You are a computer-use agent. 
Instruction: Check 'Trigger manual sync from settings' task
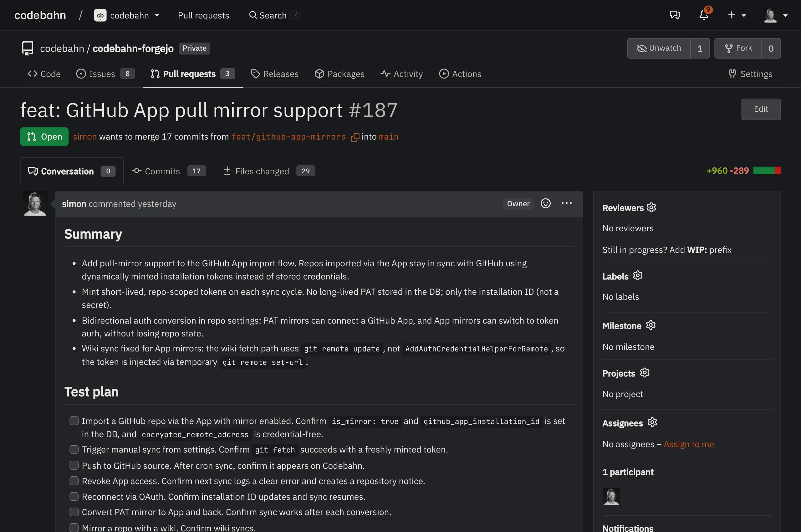(x=74, y=449)
